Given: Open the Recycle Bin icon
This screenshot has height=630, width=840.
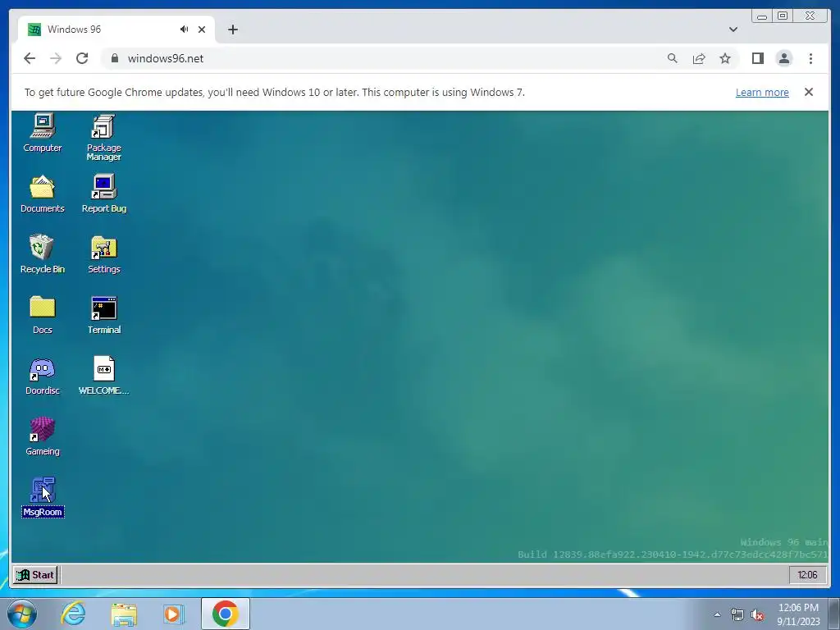Looking at the screenshot, I should (x=43, y=254).
